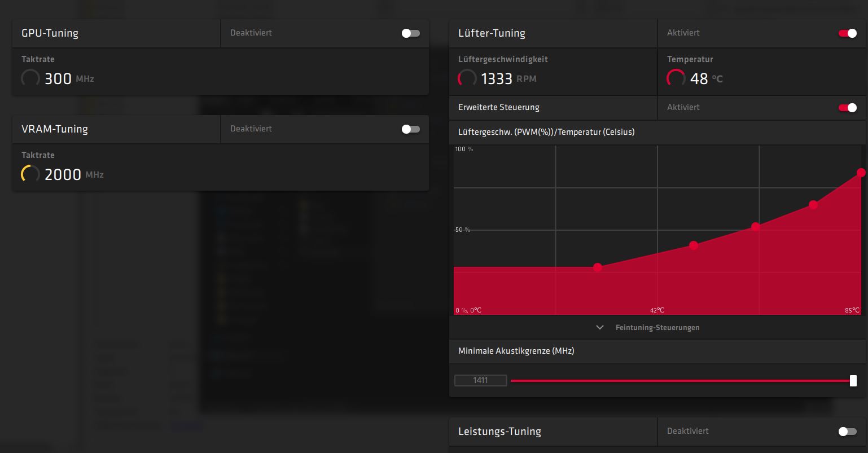Click the Feintuning-Steuerungen chevron icon
868x453 pixels.
[600, 327]
